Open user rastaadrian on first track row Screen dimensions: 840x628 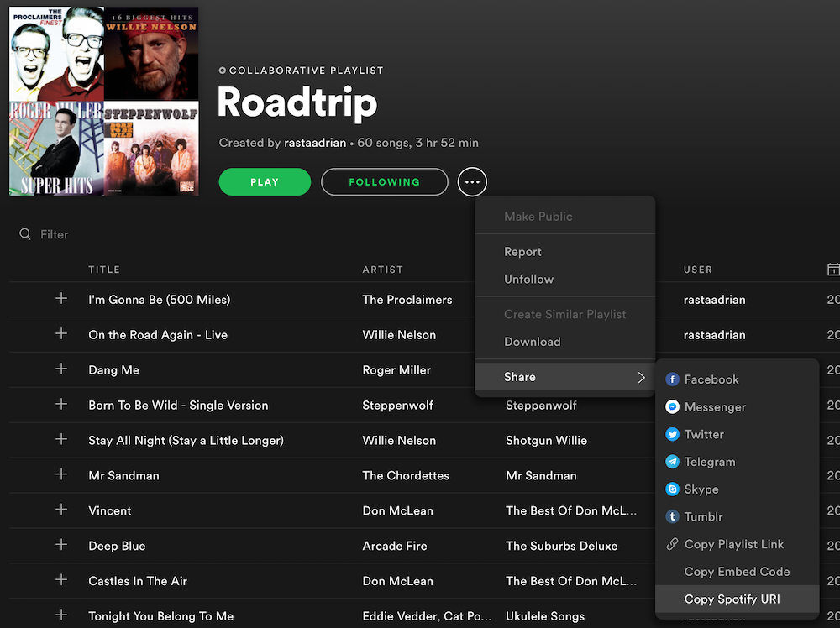[x=714, y=300]
